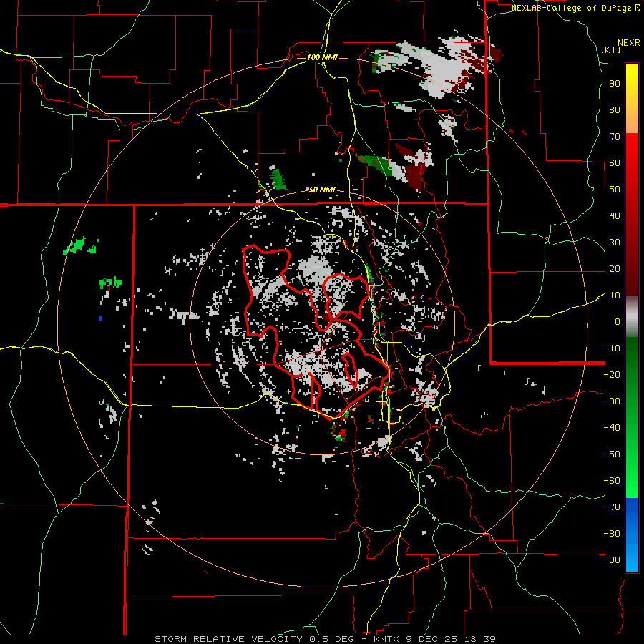The width and height of the screenshot is (644, 644).
Task: Click the -10 value on velocity scale
Action: [x=612, y=348]
